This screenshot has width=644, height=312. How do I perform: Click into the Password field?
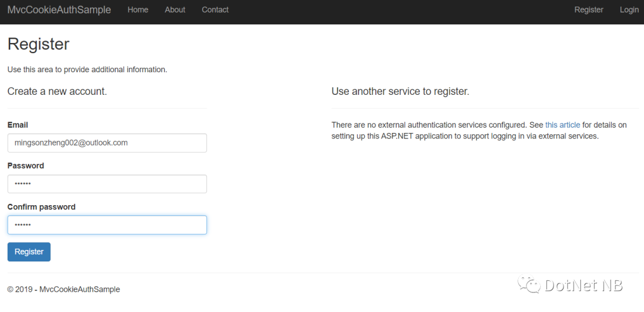[107, 184]
